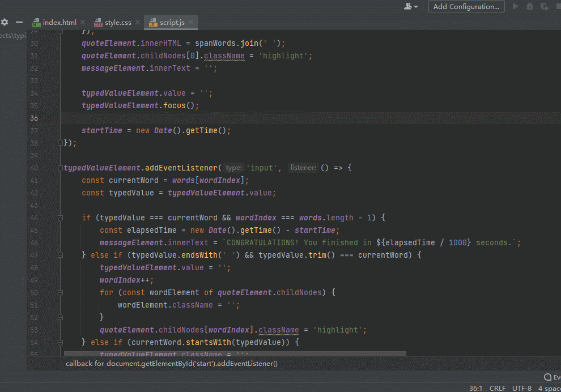The height and width of the screenshot is (392, 561).
Task: Open the Add Configuration dropdown
Action: 466,6
